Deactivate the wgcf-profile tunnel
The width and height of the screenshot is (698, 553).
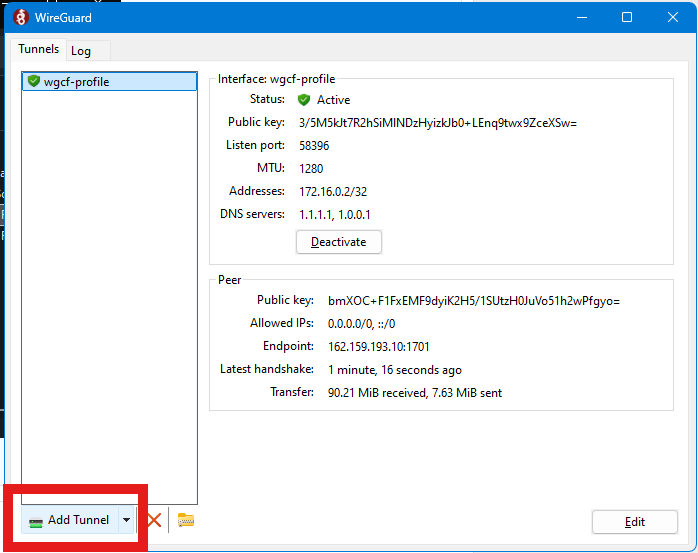339,242
